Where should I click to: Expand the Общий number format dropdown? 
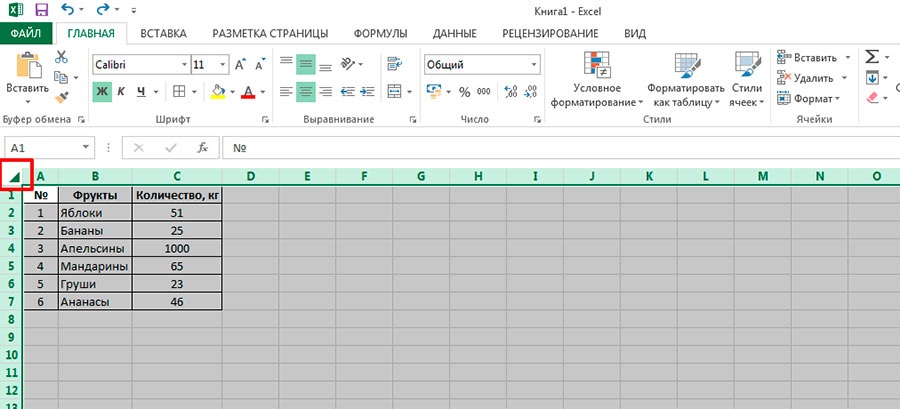[534, 64]
